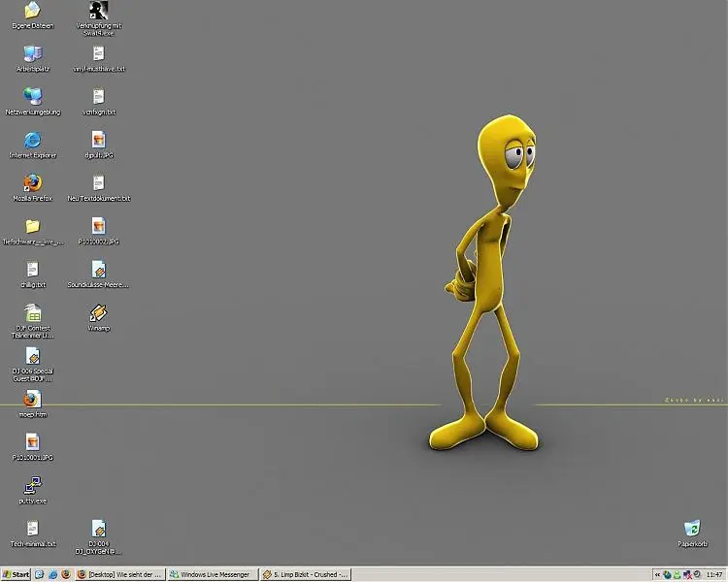Select the chillig.txt file icon
728x582 pixels.
[x=32, y=269]
